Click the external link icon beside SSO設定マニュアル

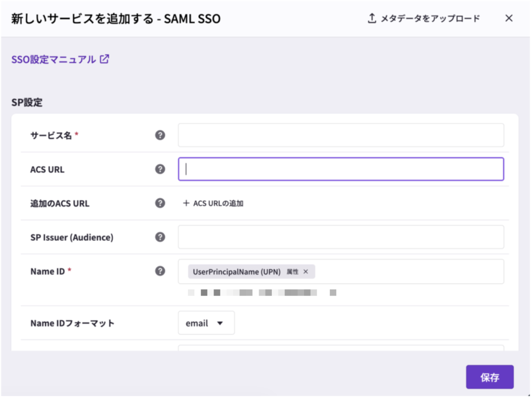[104, 59]
